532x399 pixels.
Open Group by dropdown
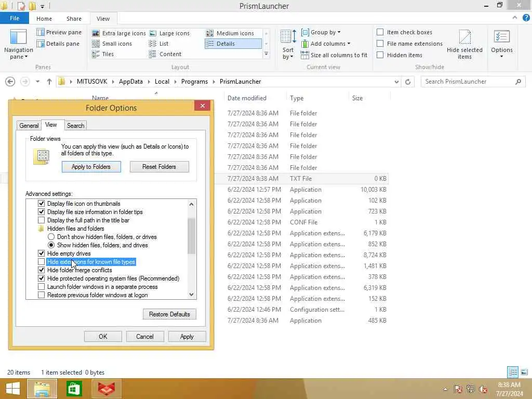[321, 32]
